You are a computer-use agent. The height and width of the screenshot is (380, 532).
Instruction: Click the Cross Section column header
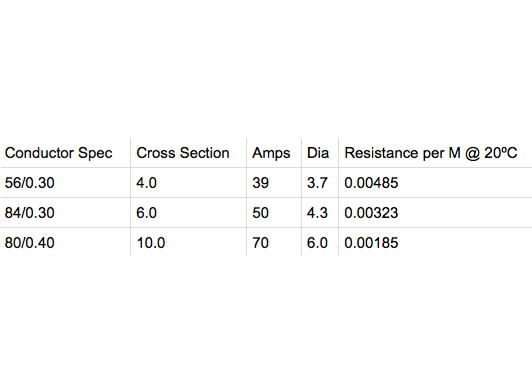point(183,153)
